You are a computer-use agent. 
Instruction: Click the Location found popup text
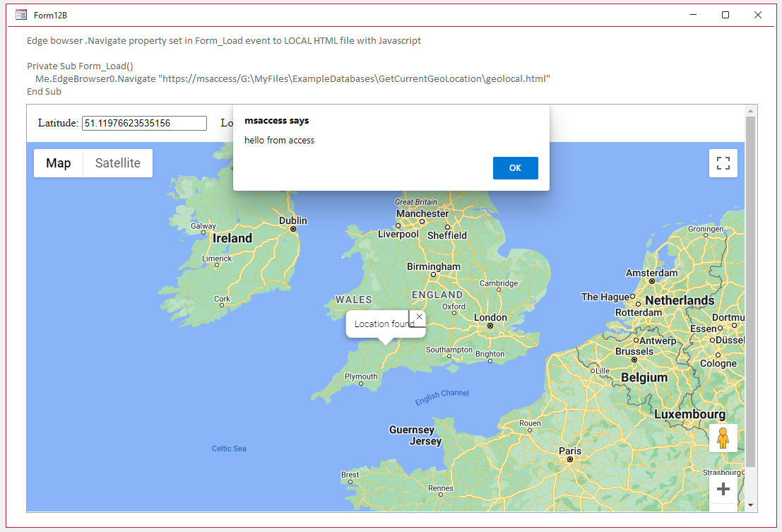pos(384,324)
